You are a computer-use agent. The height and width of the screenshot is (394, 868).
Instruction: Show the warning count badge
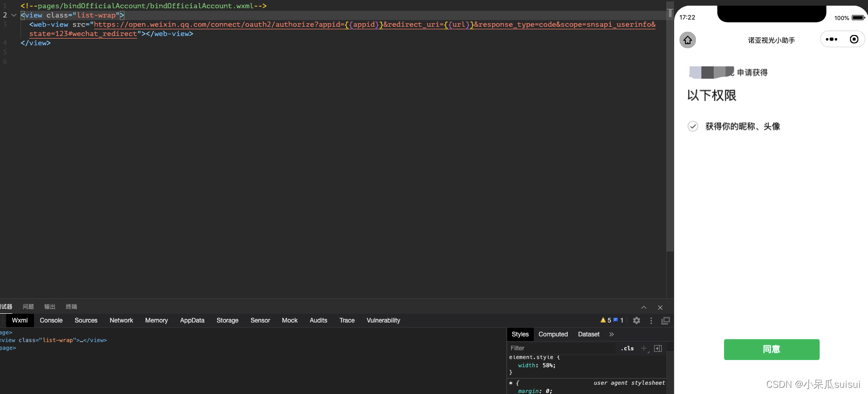pos(606,320)
